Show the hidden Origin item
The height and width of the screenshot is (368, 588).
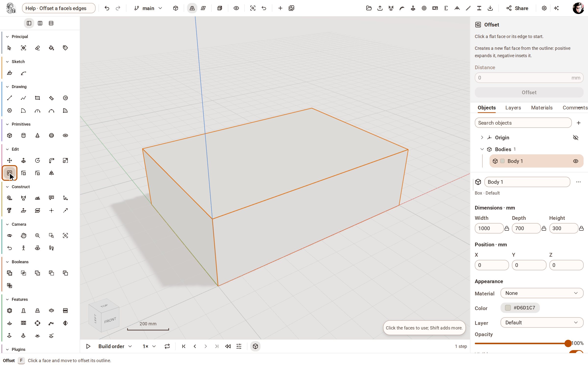tap(576, 138)
